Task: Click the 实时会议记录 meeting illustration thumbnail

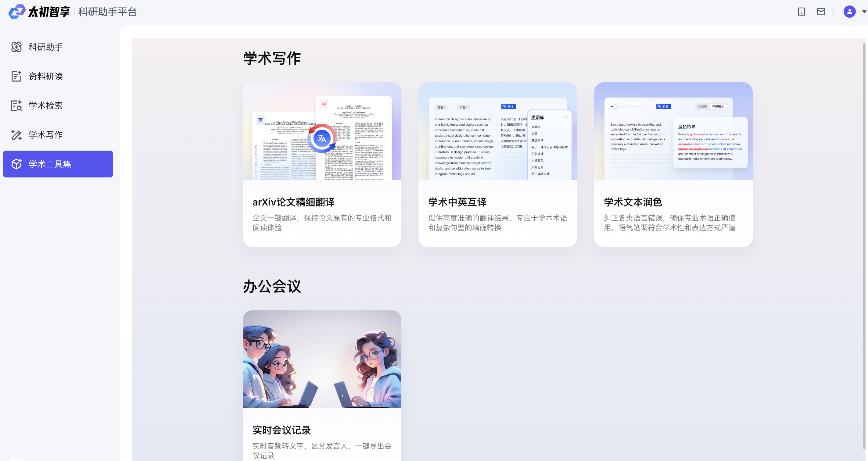Action: (322, 359)
